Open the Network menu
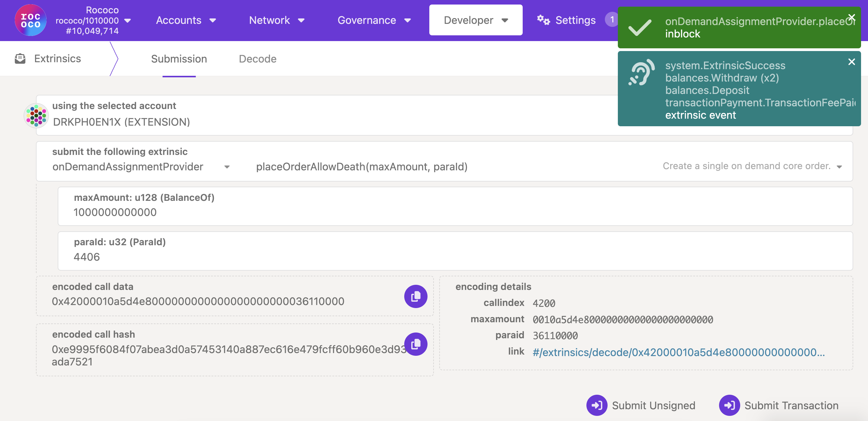This screenshot has width=868, height=421. click(x=269, y=20)
